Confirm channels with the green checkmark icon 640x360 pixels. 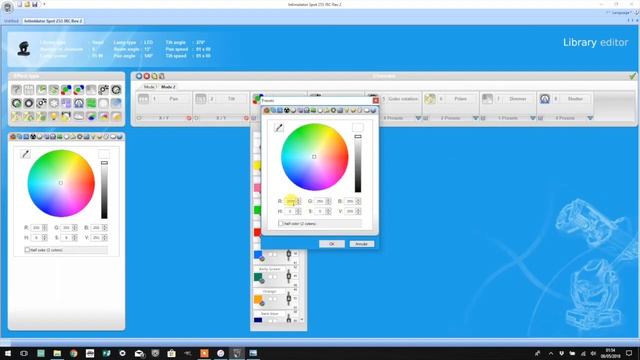pyautogui.click(x=632, y=76)
